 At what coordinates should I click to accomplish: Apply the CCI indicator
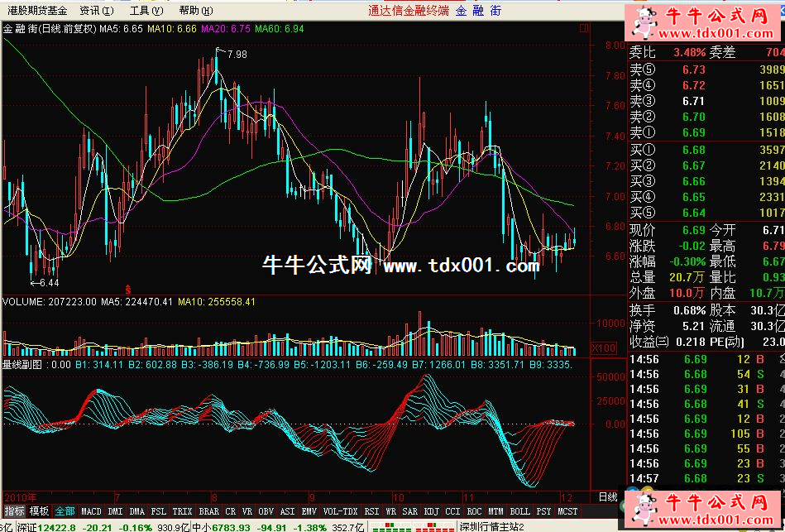[x=452, y=511]
